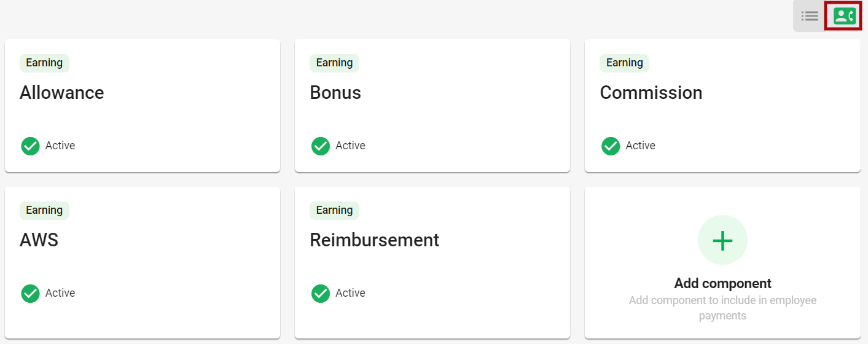Click Earning tag on Allowance card

[x=44, y=63]
